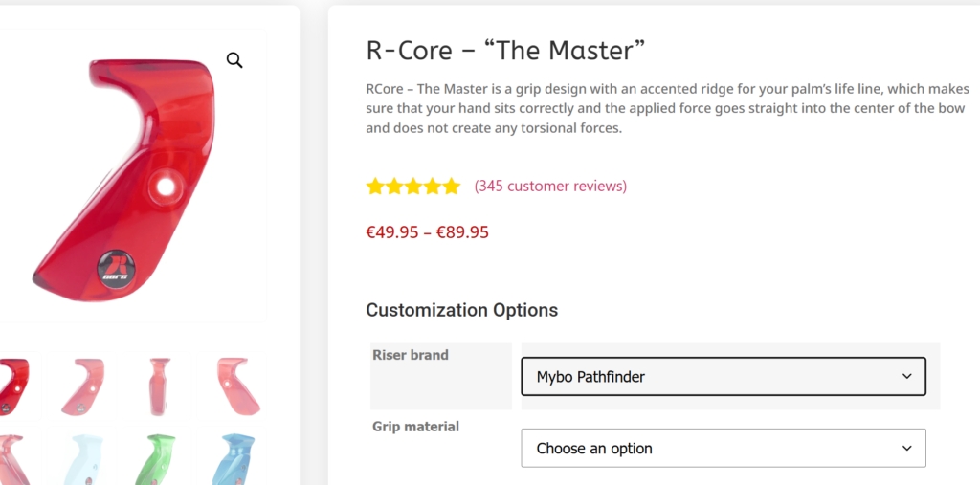Open the Riser brand Mybo Pathfinder dropdown
Viewport: 980px width, 485px height.
click(x=723, y=377)
